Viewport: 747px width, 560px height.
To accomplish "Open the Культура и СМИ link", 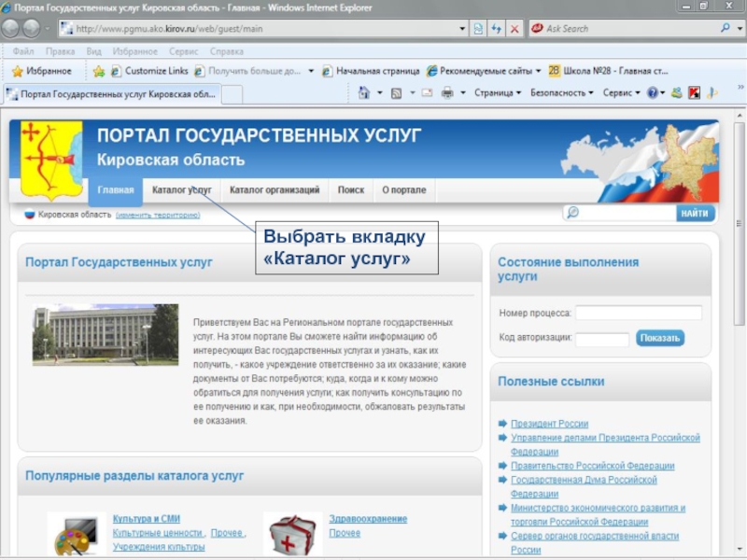I will point(147,519).
